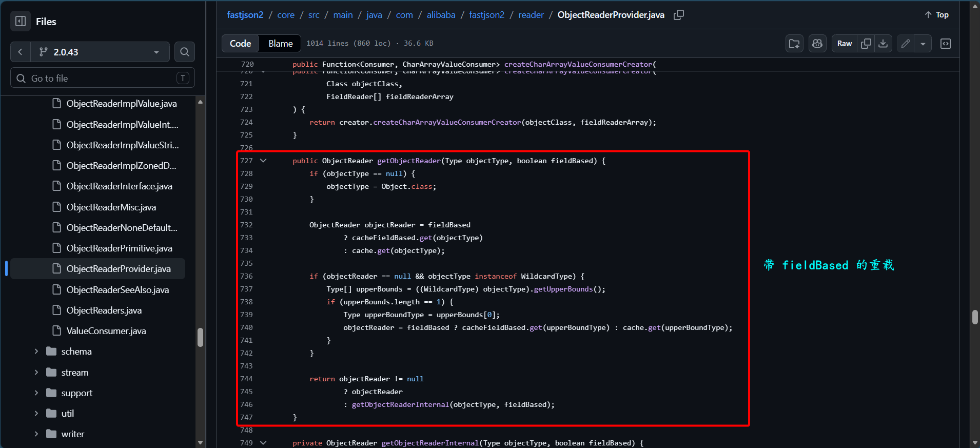Expand the schema folder chevron
The image size is (980, 448).
(x=36, y=352)
